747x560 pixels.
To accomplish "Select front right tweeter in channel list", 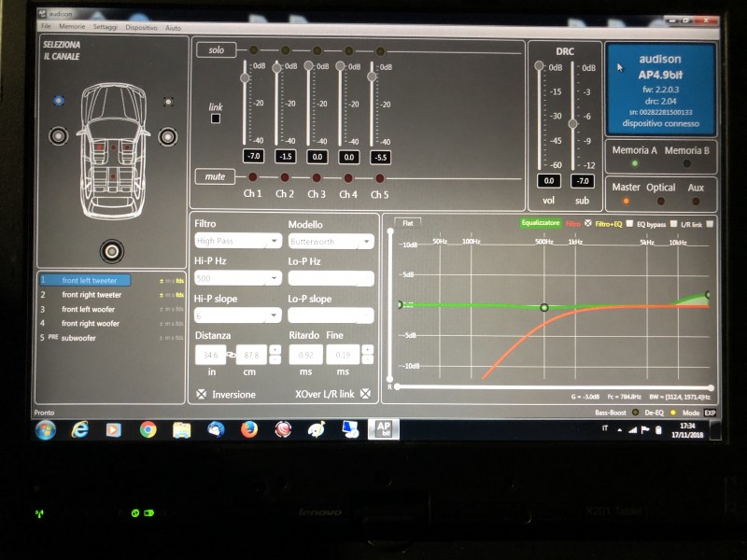I will click(92, 295).
